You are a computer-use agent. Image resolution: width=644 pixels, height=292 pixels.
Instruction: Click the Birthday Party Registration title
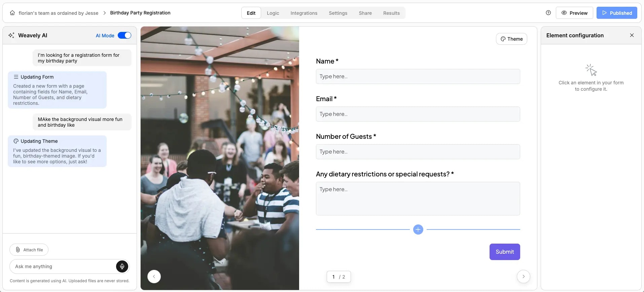click(140, 13)
